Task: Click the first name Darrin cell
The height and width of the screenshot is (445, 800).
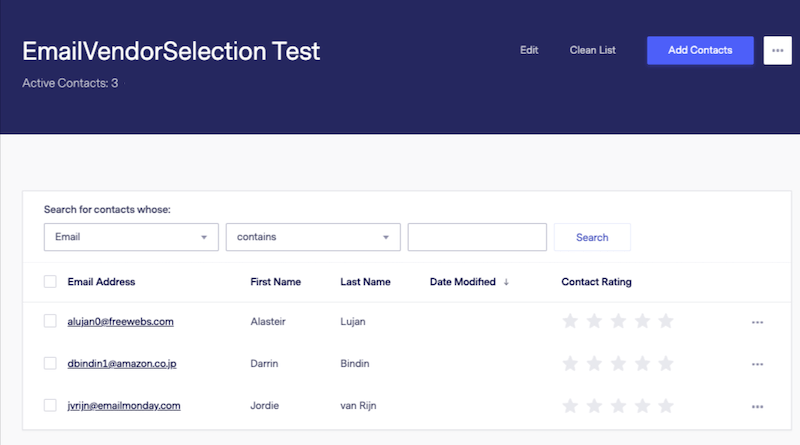Action: pyautogui.click(x=264, y=363)
